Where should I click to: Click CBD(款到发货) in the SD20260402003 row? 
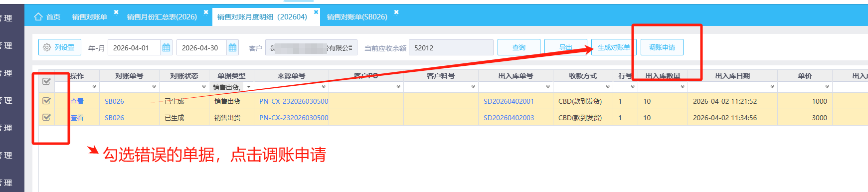coord(580,118)
